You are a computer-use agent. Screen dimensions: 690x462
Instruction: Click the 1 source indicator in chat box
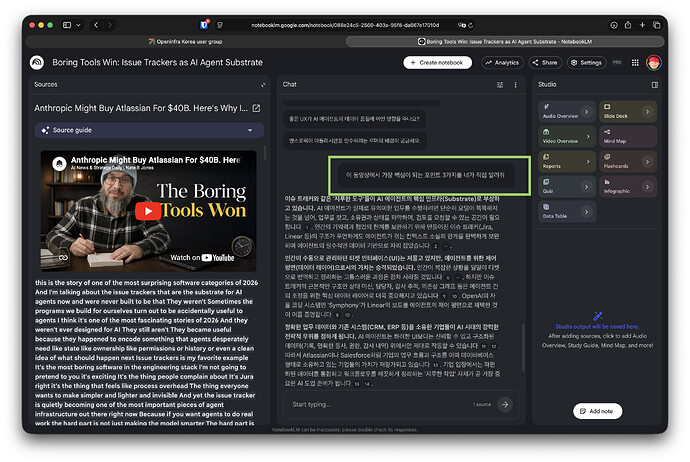coord(482,404)
